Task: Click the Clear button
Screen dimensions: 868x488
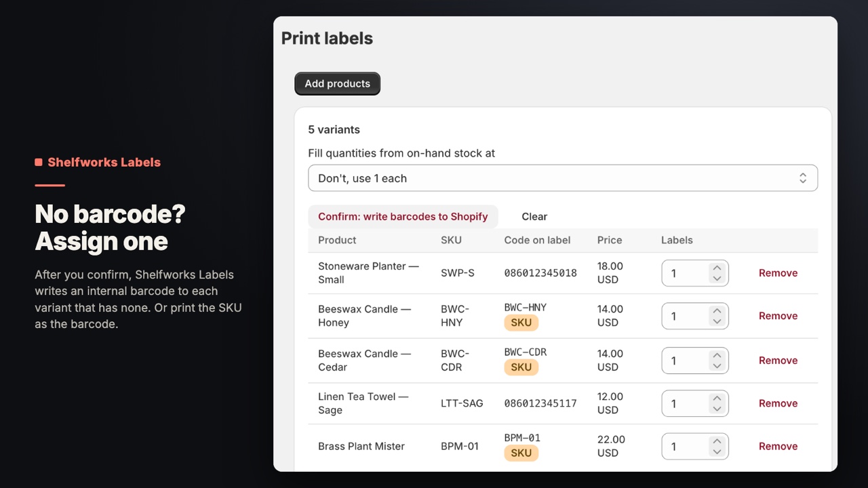Action: pos(534,217)
